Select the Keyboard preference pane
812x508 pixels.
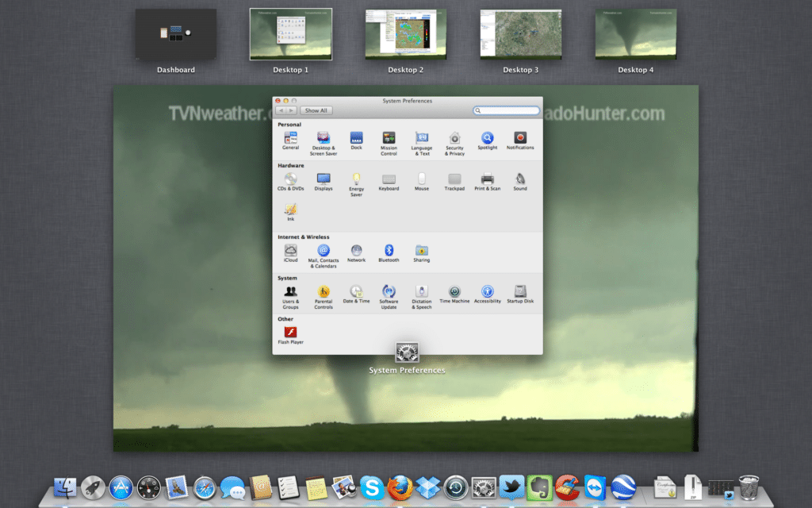[389, 179]
